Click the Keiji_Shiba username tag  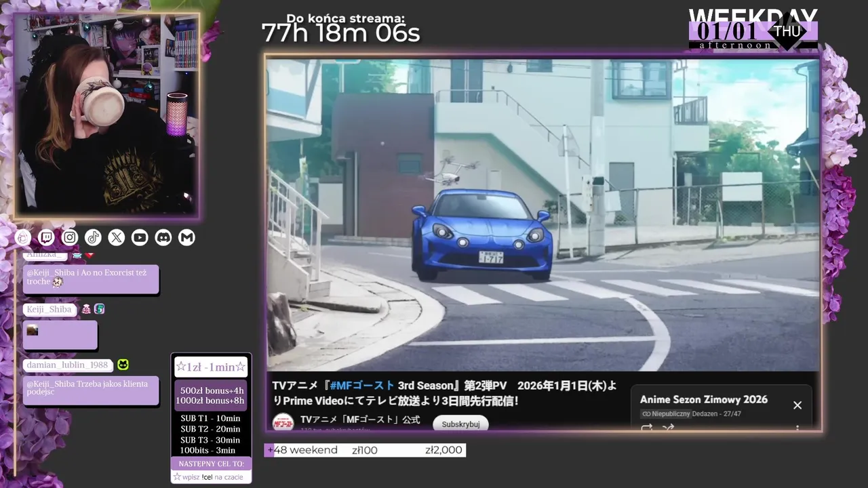point(49,309)
